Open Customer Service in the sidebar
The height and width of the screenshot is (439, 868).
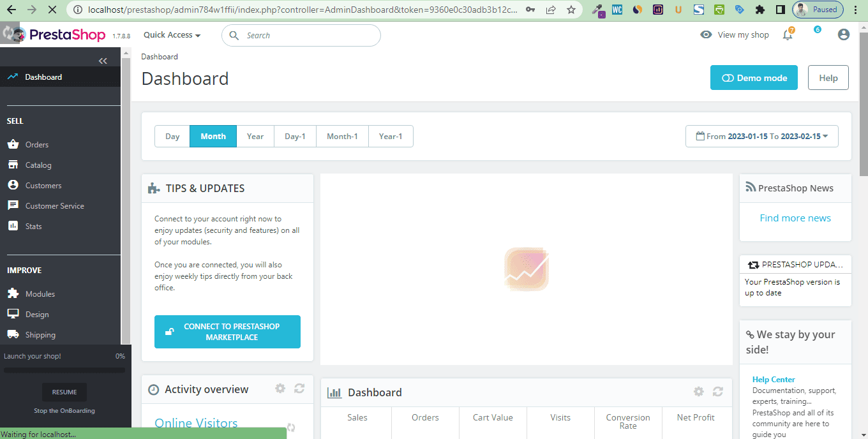point(55,206)
